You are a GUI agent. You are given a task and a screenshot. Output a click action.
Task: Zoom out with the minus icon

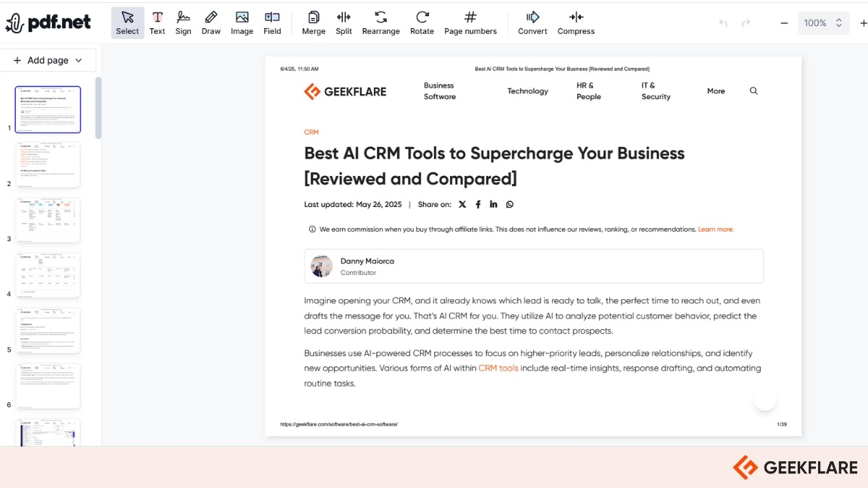[x=784, y=23]
